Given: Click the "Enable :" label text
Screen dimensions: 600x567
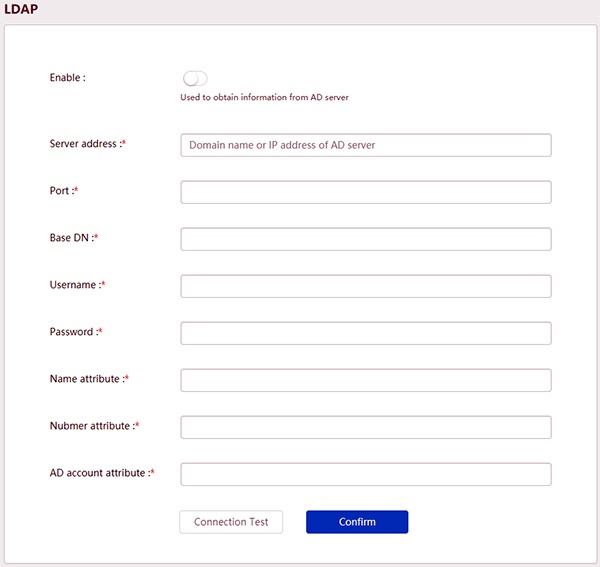Looking at the screenshot, I should point(68,77).
